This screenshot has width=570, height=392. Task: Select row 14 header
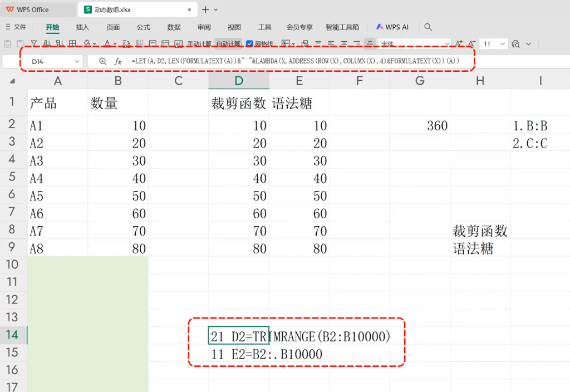12,335
